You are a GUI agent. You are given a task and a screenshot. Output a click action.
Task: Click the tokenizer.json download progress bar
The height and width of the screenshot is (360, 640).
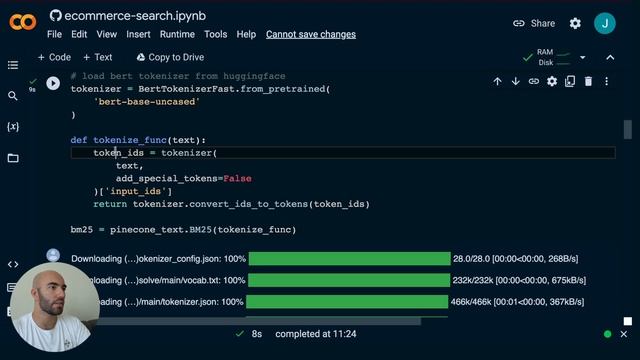pos(347,302)
